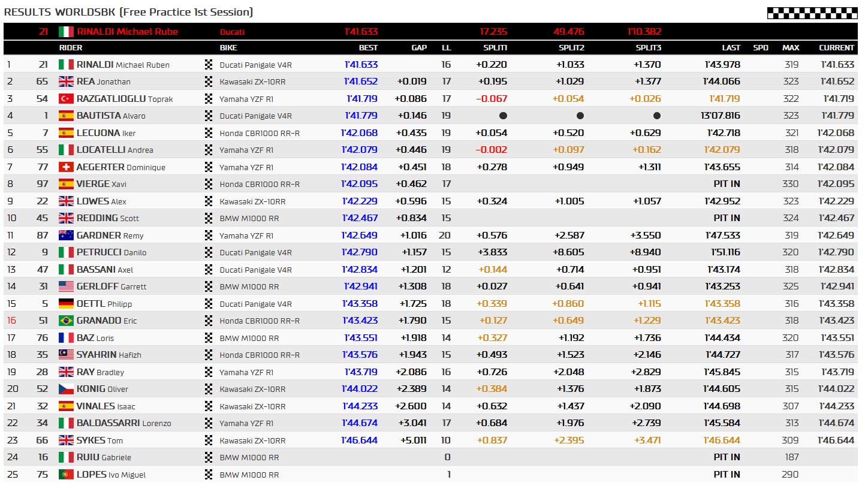
Task: Click rider name 'SYKES Tom'
Action: click(x=100, y=440)
